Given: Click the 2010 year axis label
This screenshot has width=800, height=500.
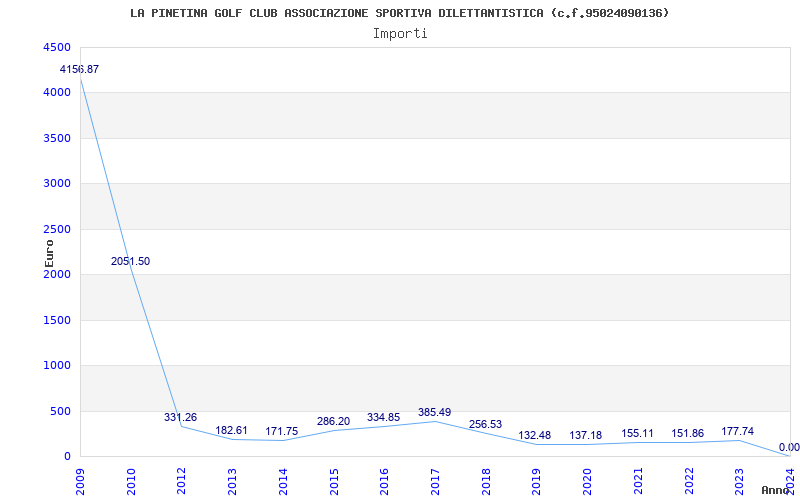Looking at the screenshot, I should (131, 480).
